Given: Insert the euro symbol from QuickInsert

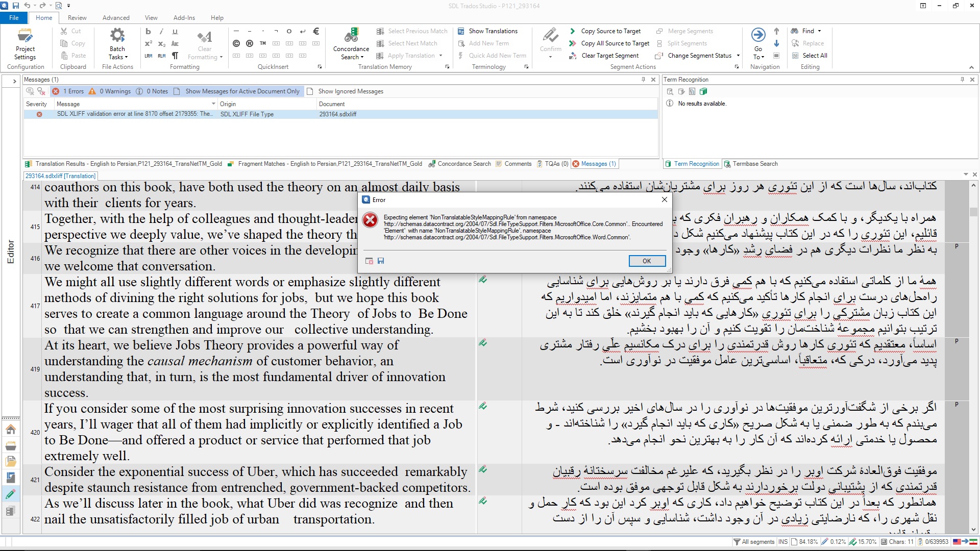Looking at the screenshot, I should [x=316, y=31].
